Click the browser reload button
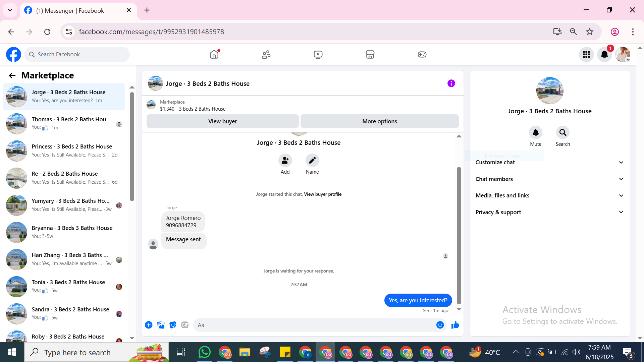This screenshot has width=644, height=362. [x=47, y=32]
